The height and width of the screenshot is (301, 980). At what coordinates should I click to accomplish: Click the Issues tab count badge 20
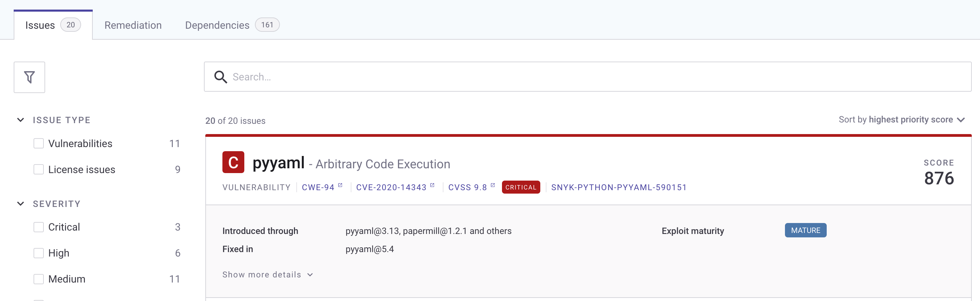click(x=71, y=25)
